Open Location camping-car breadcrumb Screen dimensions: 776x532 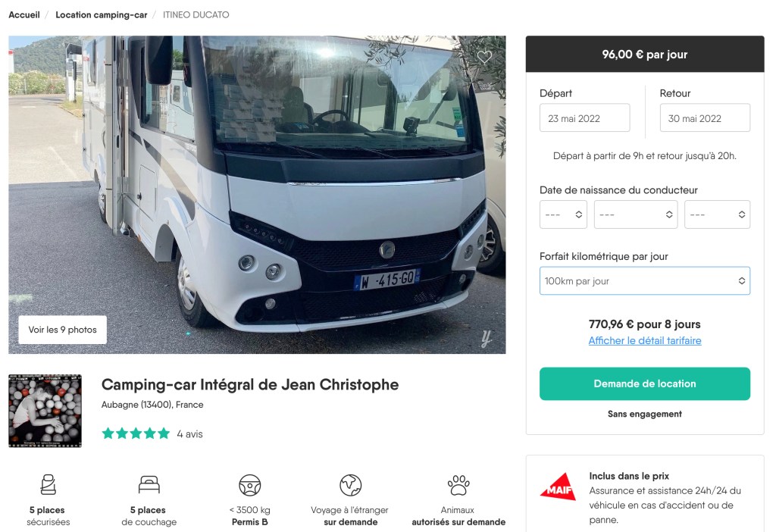tap(102, 15)
